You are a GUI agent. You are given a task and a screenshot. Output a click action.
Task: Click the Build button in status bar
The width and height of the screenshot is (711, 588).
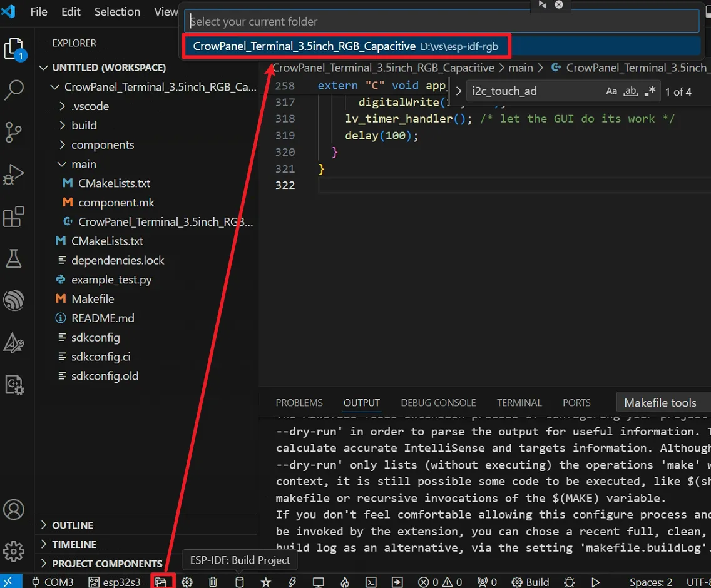click(x=530, y=582)
